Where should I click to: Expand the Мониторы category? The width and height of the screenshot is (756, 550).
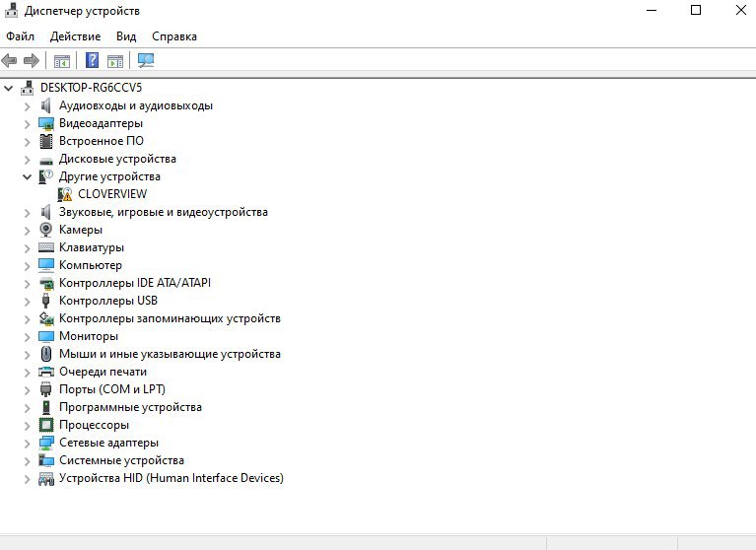[x=28, y=336]
